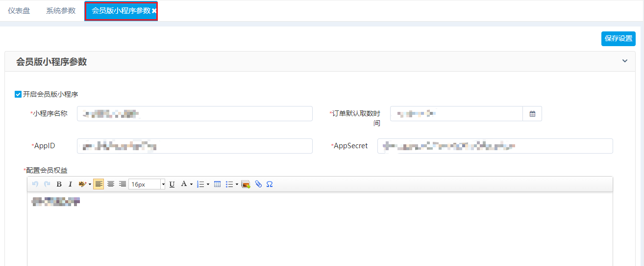Close the 会员版小程序参数 tab
644x266 pixels.
point(154,11)
